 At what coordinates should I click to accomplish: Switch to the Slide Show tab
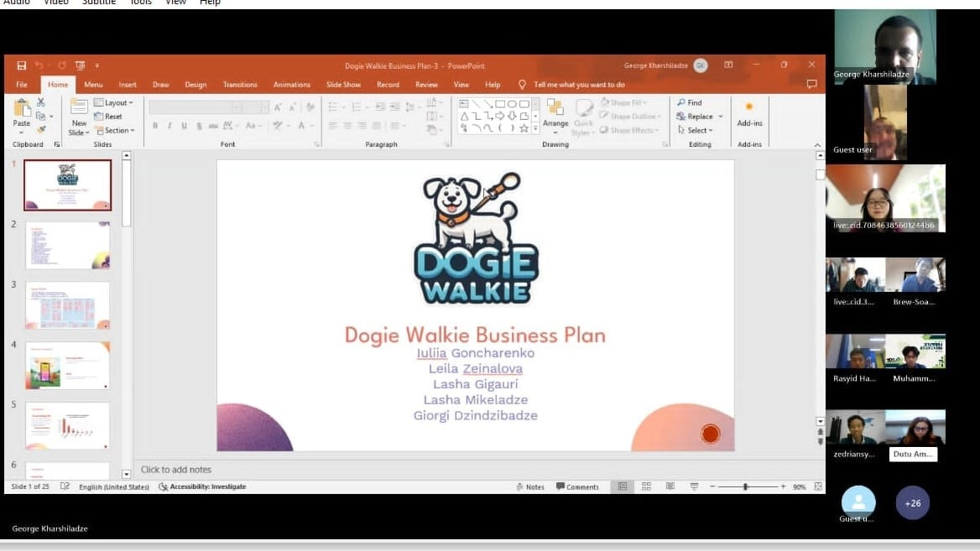click(343, 85)
